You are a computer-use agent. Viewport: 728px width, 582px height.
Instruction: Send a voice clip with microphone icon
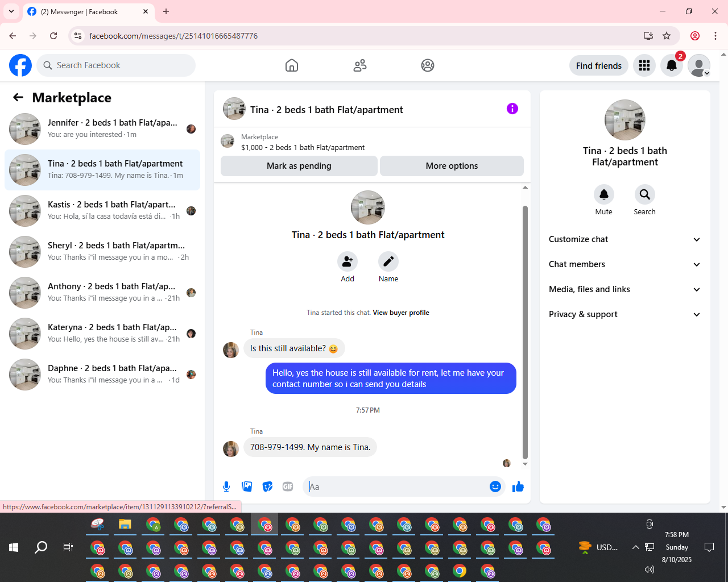click(x=226, y=487)
